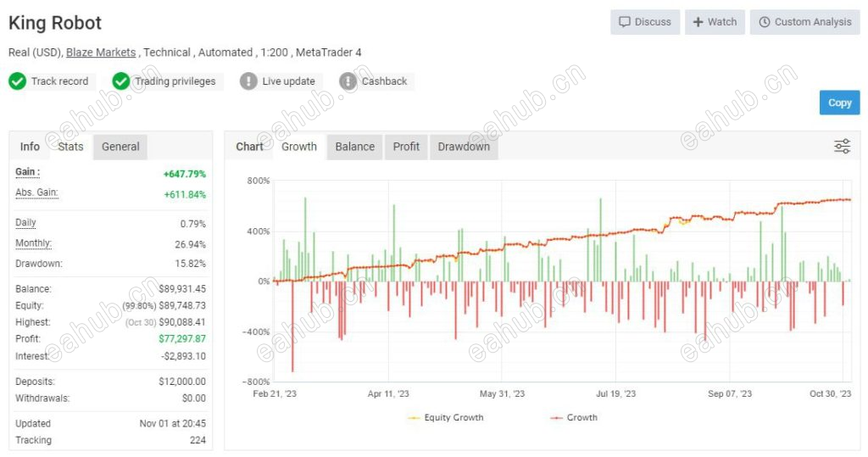The image size is (868, 457).
Task: Click the +611.84% absolute gain value
Action: (185, 194)
